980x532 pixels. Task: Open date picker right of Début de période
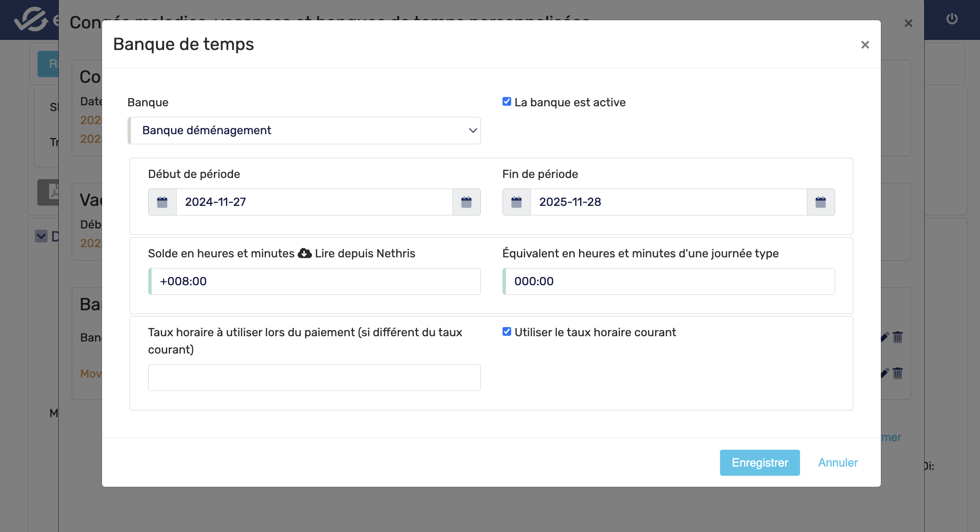[x=466, y=202]
